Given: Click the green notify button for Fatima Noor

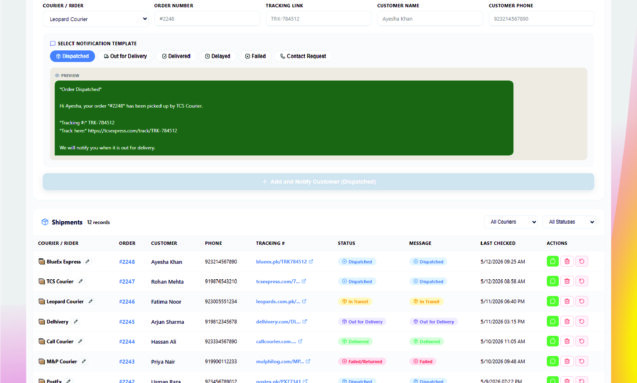Looking at the screenshot, I should (x=552, y=301).
